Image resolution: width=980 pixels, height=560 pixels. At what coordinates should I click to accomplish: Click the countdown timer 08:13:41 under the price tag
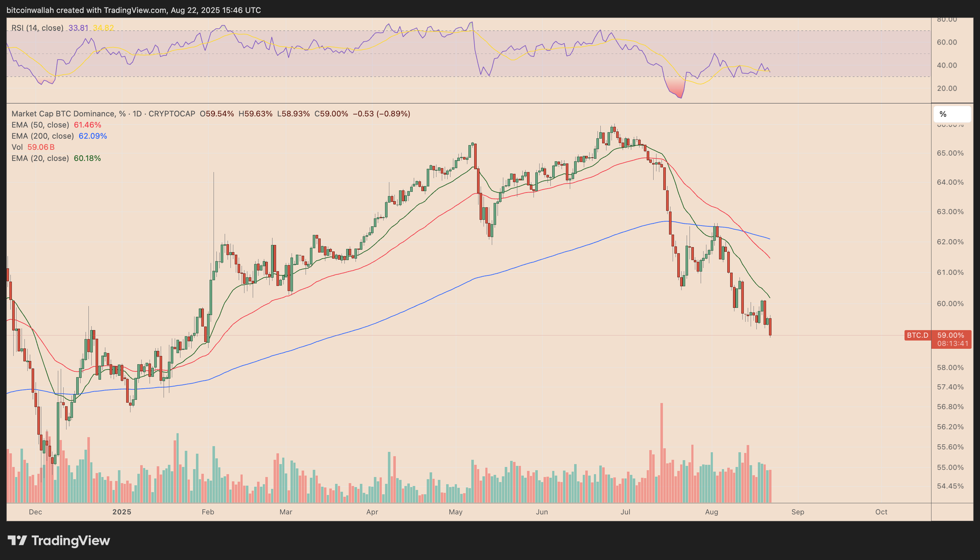(952, 344)
